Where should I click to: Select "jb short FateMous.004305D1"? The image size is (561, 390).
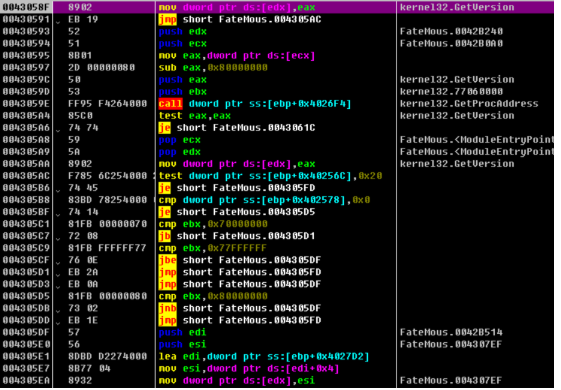[237, 236]
